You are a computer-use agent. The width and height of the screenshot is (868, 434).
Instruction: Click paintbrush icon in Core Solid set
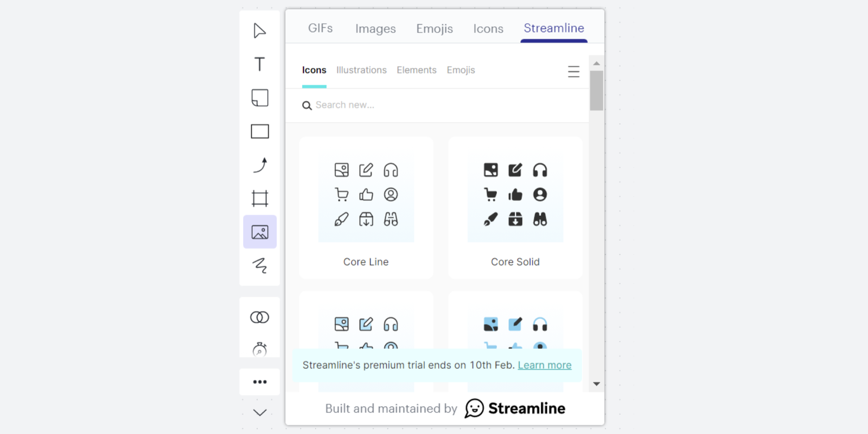coord(490,219)
